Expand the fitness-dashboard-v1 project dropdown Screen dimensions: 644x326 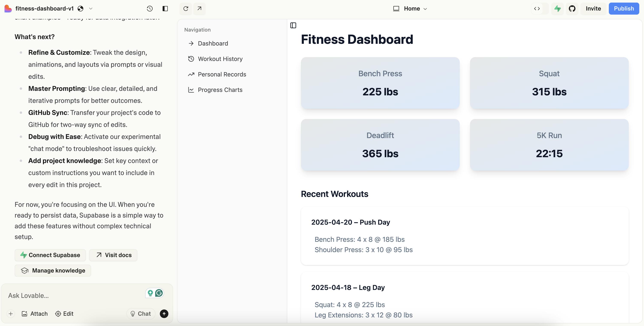(x=91, y=9)
